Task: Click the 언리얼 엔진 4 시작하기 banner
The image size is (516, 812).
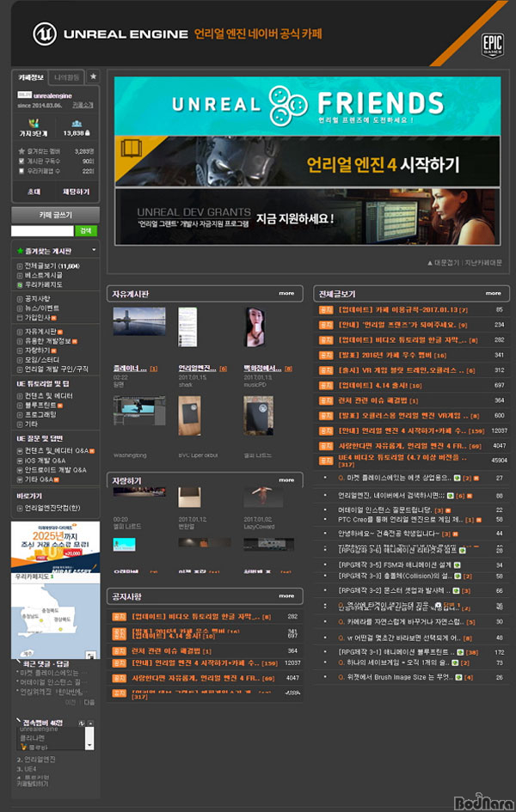Action: coord(307,161)
